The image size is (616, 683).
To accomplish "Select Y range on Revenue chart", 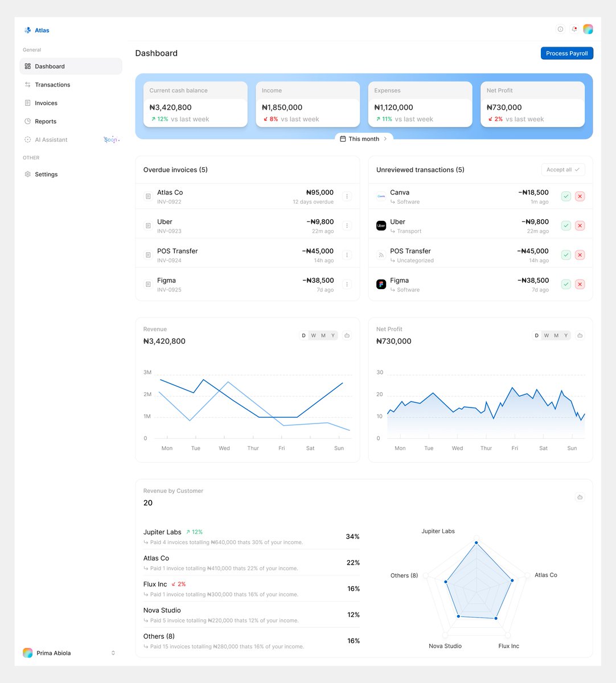I will (x=333, y=335).
